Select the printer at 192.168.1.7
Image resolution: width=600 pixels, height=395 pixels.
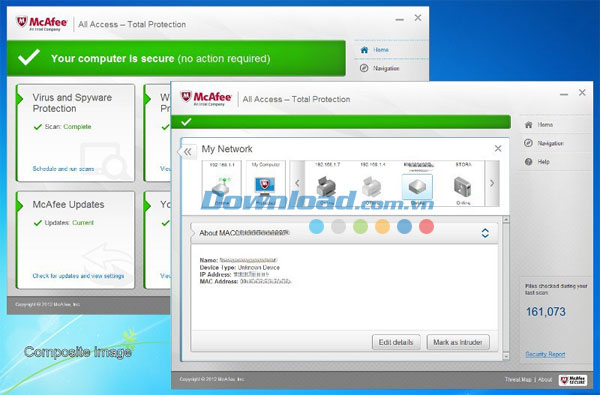326,186
